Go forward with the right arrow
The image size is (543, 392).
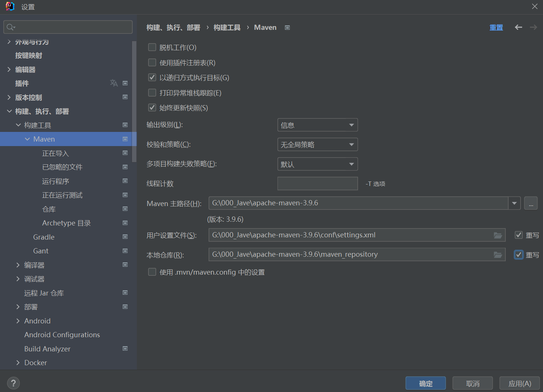(533, 27)
